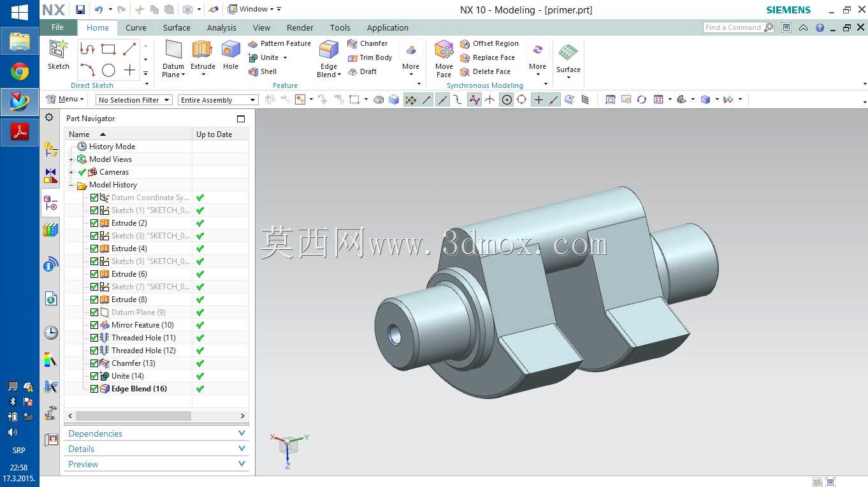The width and height of the screenshot is (868, 487).
Task: Click the Save icon in title bar
Action: [80, 10]
